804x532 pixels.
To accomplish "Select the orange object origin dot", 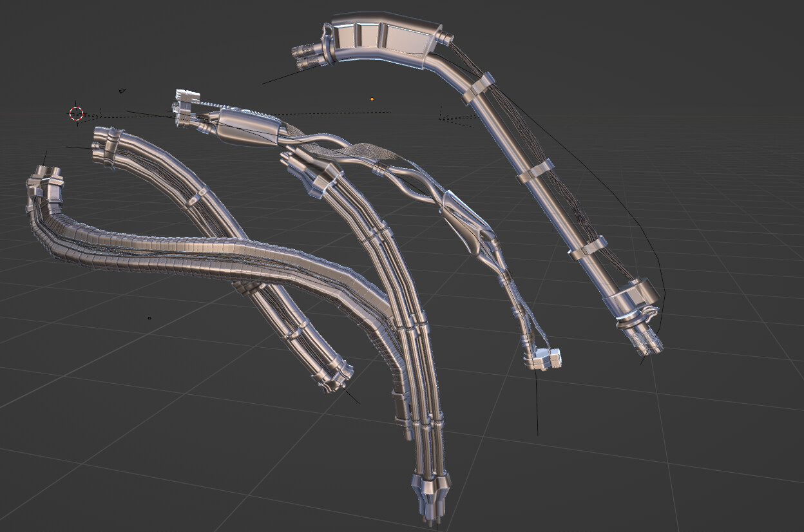I will 372,99.
